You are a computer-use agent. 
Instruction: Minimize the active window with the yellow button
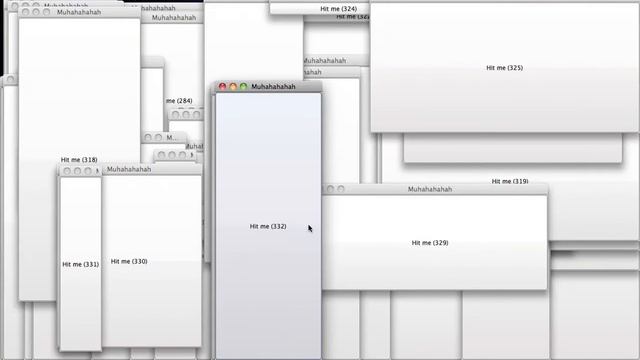(233, 87)
